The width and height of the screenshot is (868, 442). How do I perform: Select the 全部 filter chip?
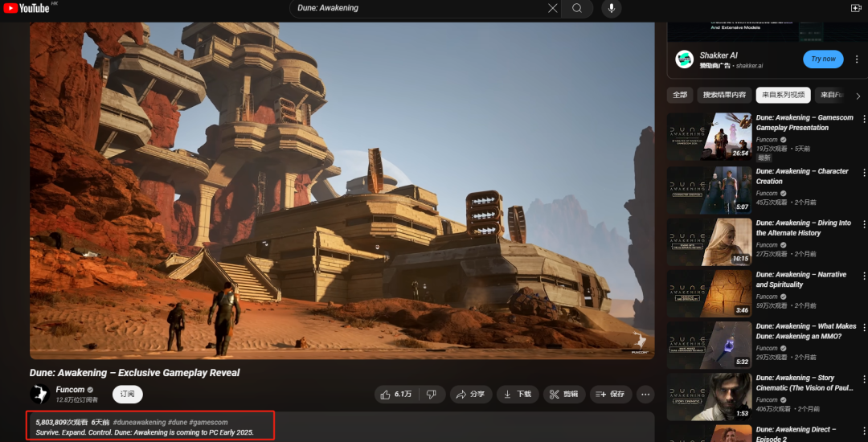pos(680,95)
